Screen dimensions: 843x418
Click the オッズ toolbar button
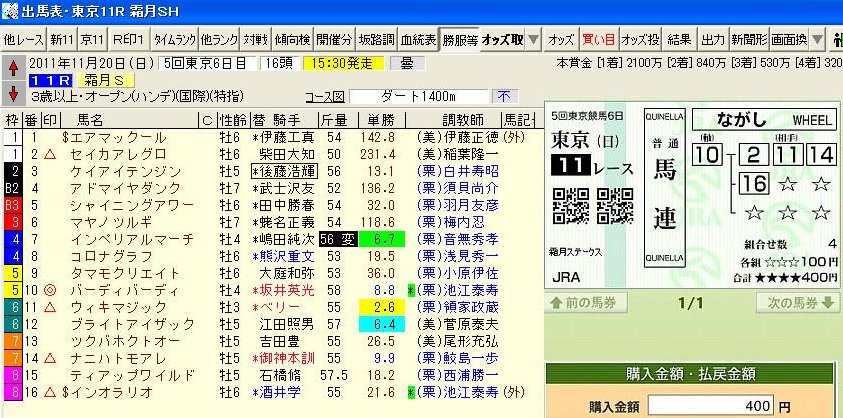coord(560,39)
